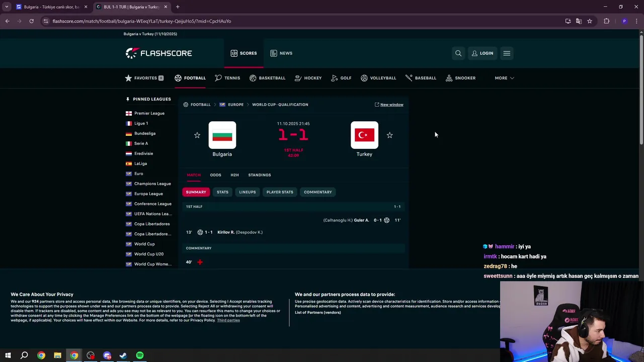Select the GOLF sport
644x362 pixels.
(341, 78)
